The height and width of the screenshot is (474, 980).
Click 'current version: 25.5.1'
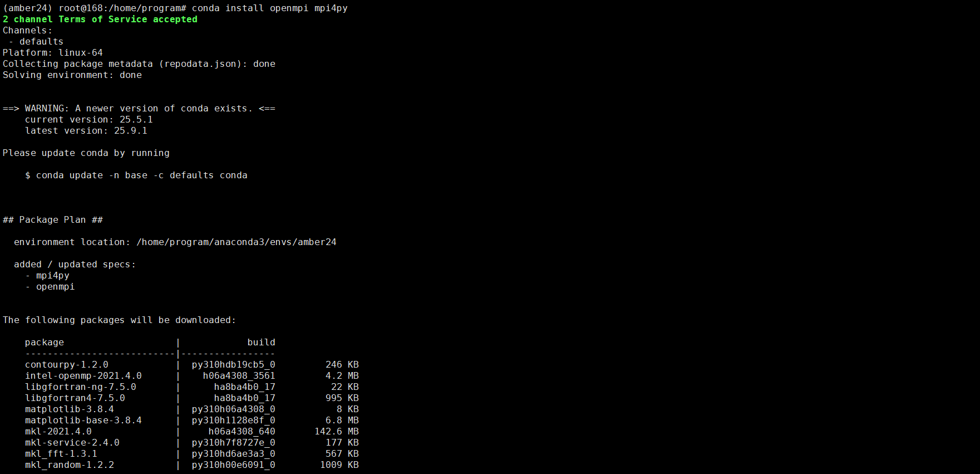(x=89, y=120)
